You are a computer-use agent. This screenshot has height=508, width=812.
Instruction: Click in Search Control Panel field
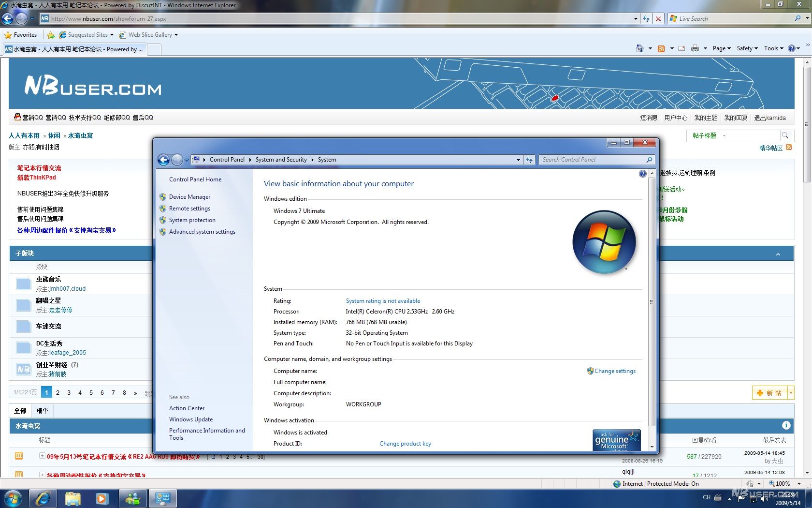(x=593, y=160)
